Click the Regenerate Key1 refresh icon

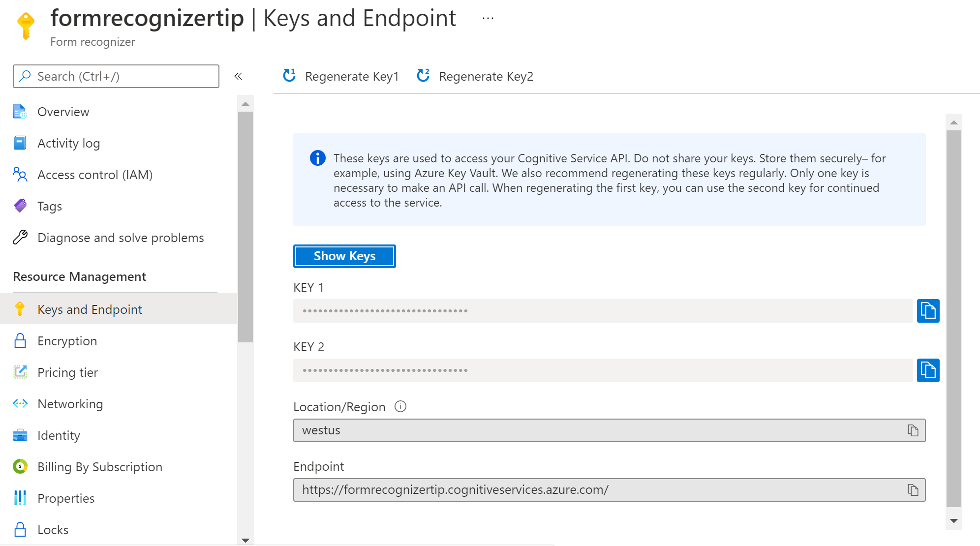(289, 76)
